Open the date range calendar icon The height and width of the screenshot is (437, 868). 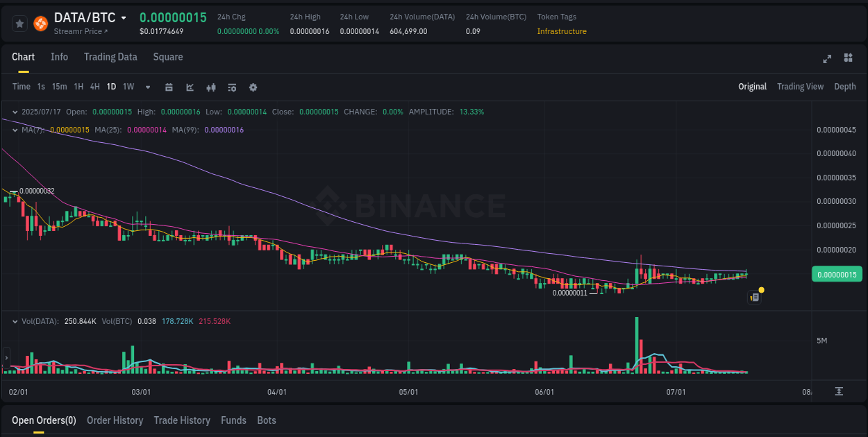click(x=169, y=87)
